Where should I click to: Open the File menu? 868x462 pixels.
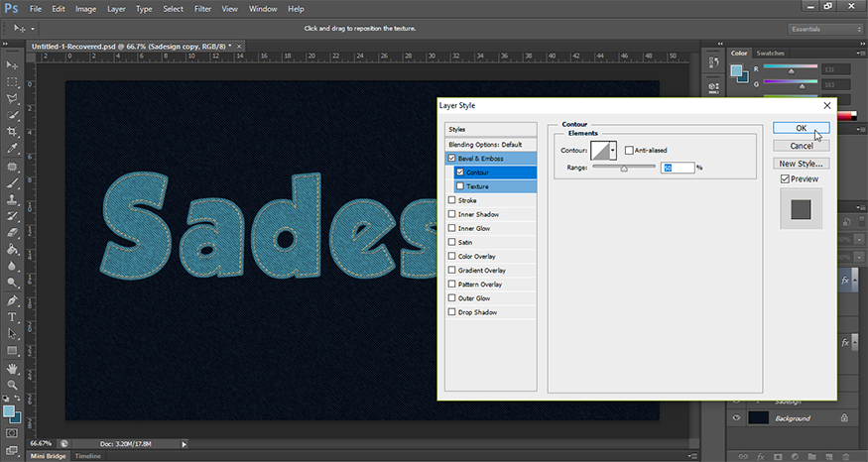(x=36, y=9)
